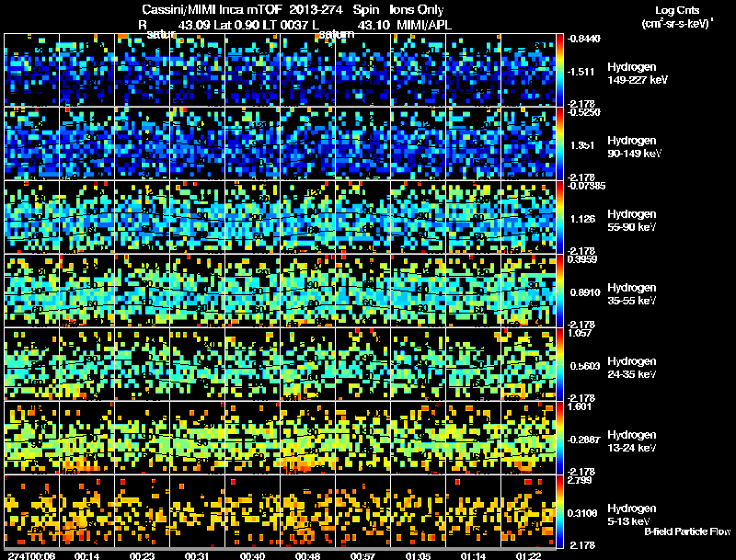Click the "-1.511" colorbar midpoint value
Screen dimensions: 736x560
coord(581,72)
